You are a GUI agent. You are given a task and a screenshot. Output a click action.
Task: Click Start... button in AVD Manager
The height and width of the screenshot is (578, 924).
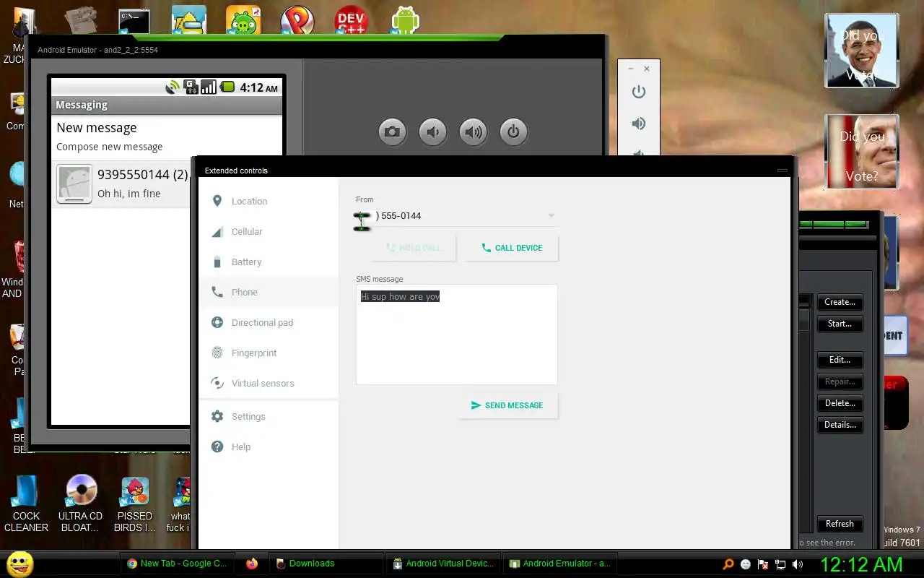point(840,324)
